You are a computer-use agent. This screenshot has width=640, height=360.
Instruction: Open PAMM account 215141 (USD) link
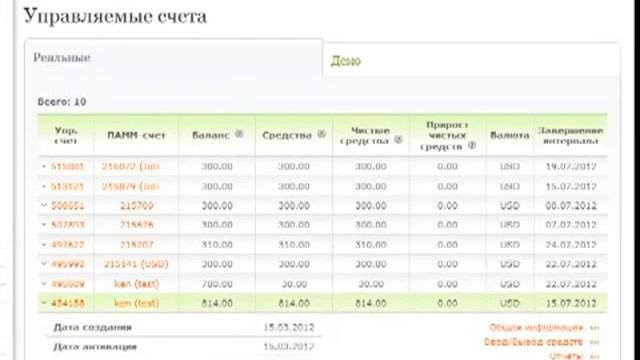coord(136,264)
